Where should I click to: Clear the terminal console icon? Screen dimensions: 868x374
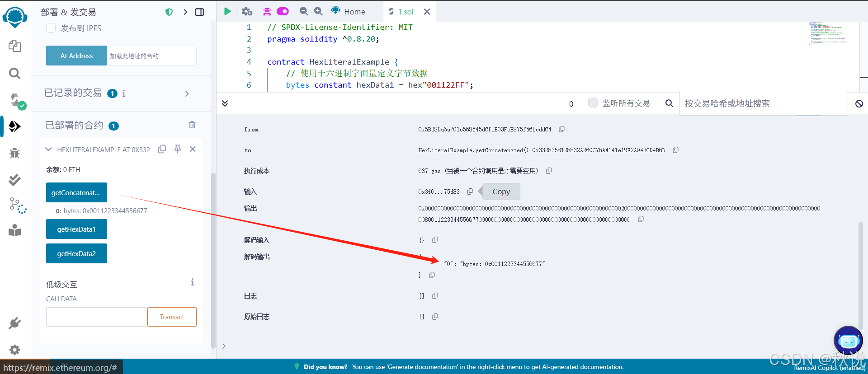tap(859, 104)
